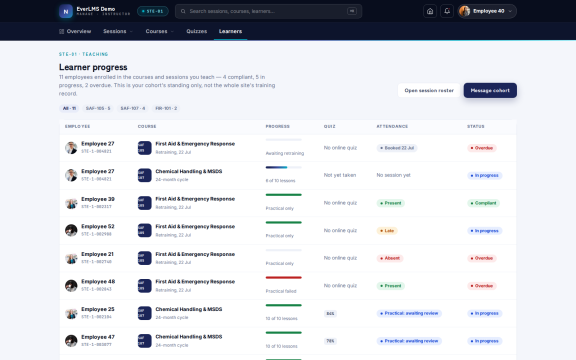Click course icon in Employee 47 row
Viewport: 576px width, 360px height.
click(x=144, y=341)
